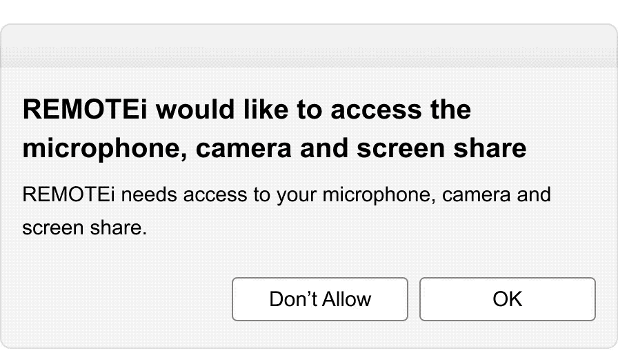
Task: Allow microphone, camera and screen share
Action: coord(507,299)
